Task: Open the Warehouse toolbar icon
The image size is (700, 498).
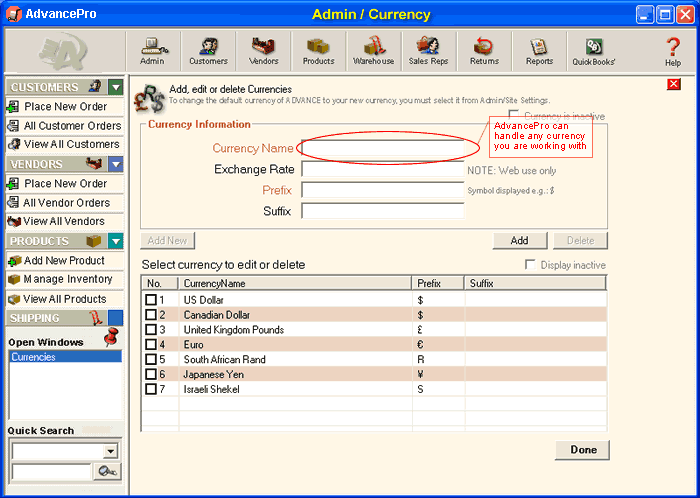Action: pyautogui.click(x=374, y=51)
